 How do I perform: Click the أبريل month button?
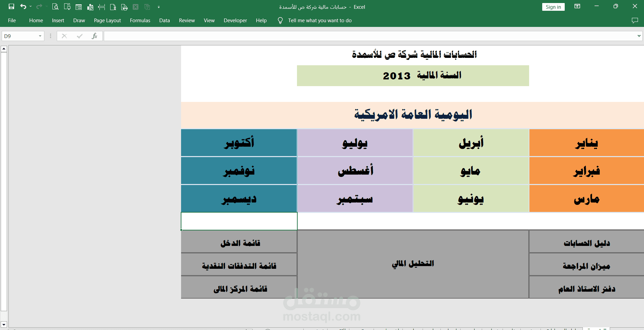tap(471, 143)
